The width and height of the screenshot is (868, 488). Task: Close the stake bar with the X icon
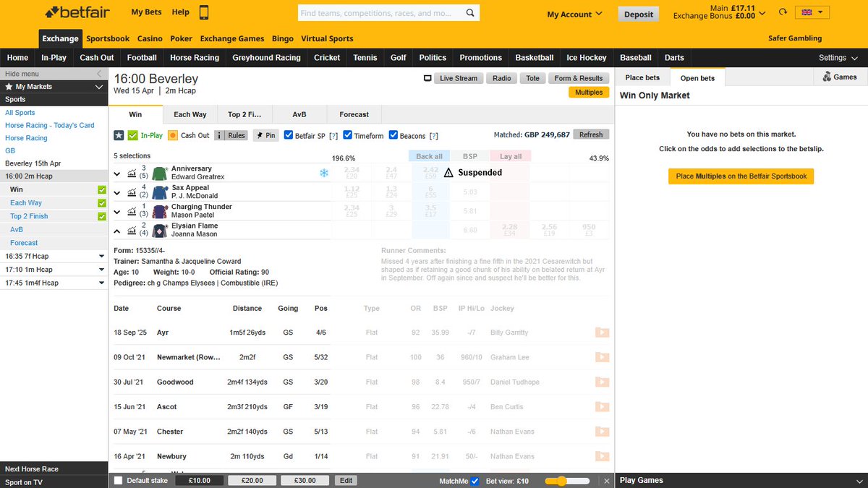click(607, 481)
